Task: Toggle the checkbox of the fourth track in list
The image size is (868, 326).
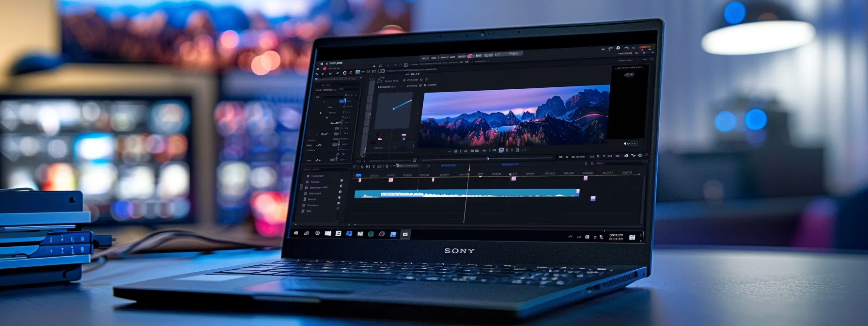Action: (x=306, y=194)
